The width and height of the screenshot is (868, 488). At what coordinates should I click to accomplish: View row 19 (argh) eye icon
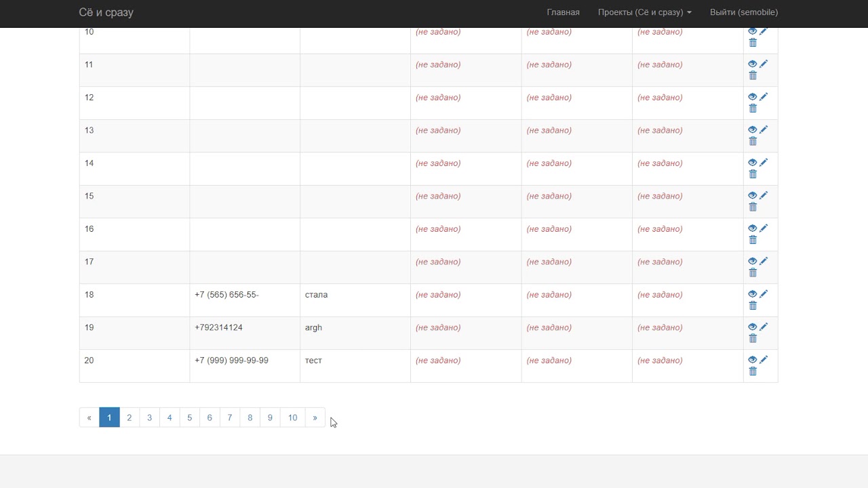point(752,327)
